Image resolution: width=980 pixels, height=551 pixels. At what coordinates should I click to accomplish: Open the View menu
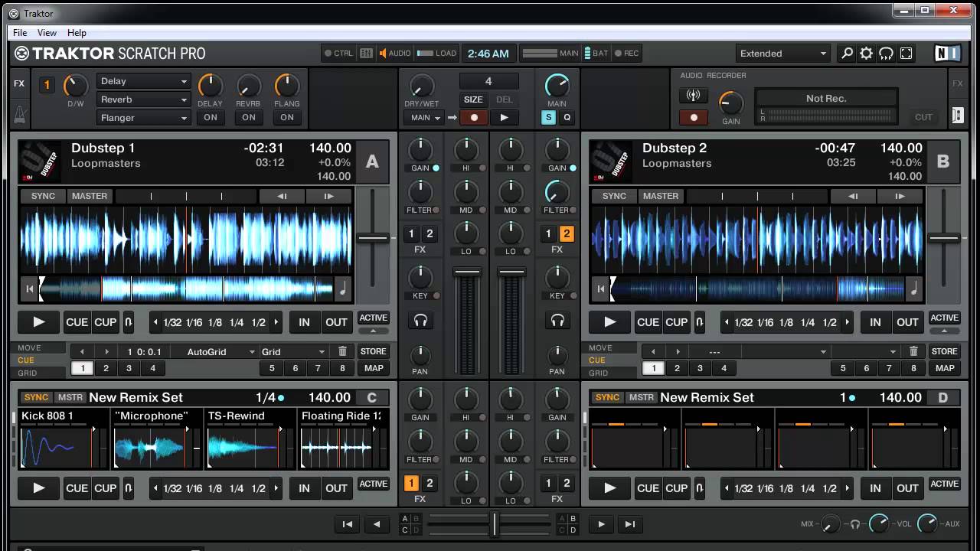(47, 33)
